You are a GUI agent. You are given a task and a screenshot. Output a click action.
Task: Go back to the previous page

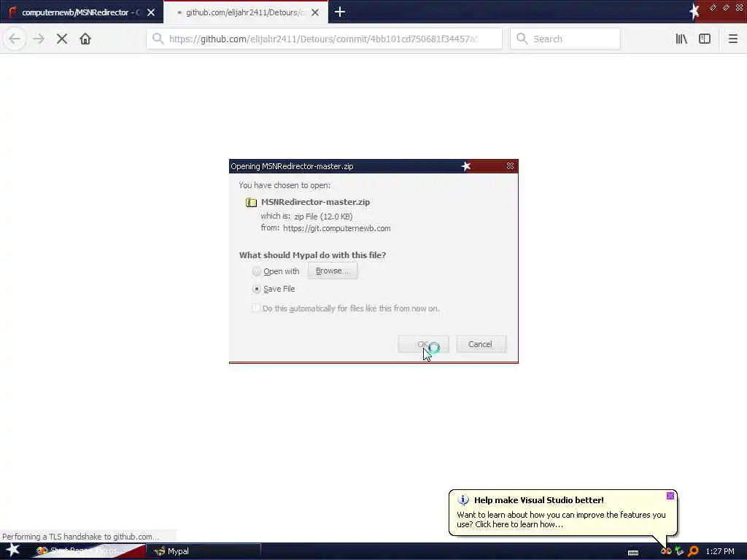[15, 39]
